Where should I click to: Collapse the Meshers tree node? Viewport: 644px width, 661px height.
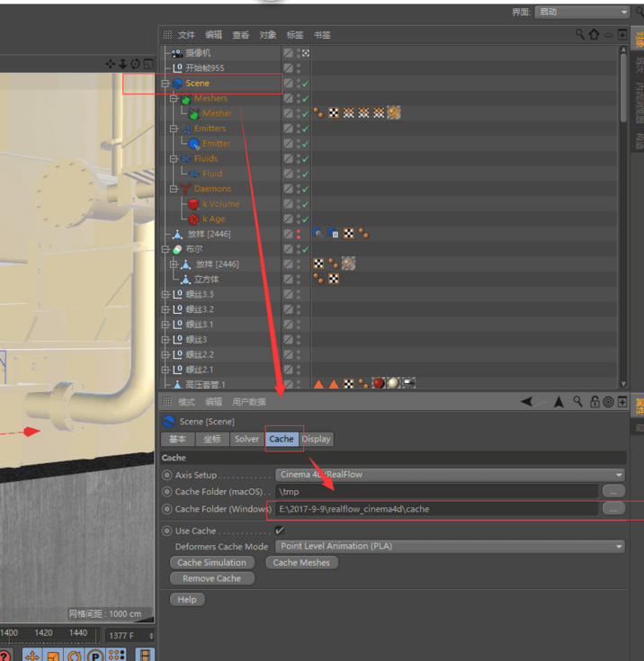174,99
